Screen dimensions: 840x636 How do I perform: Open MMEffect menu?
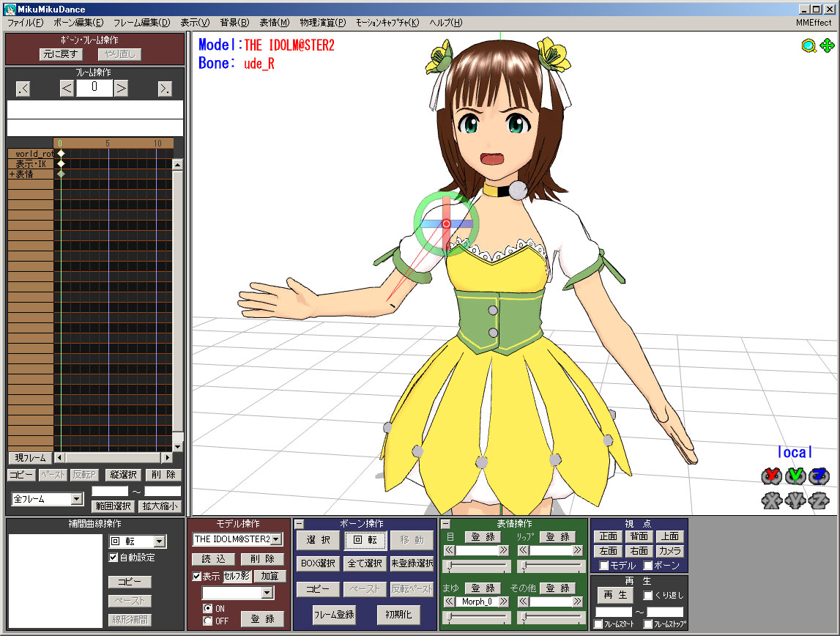813,23
